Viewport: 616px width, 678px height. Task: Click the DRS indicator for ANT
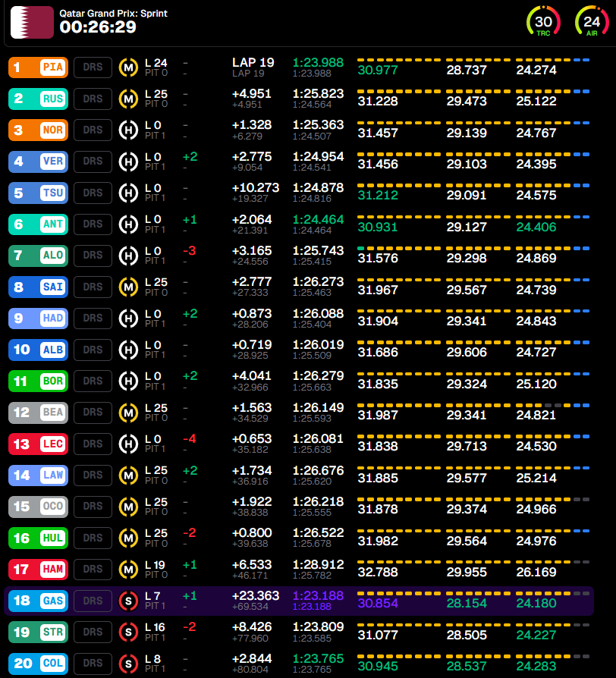(93, 224)
